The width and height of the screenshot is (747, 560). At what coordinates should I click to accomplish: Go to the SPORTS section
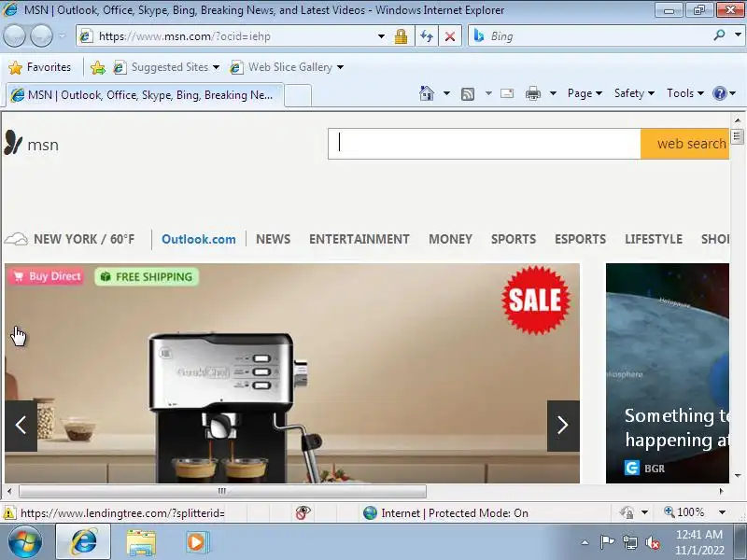[x=514, y=239]
